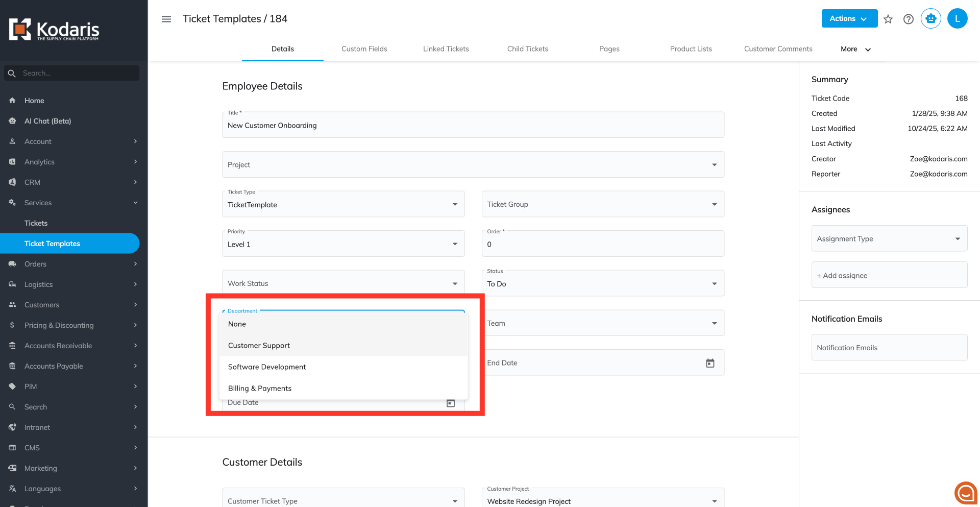The width and height of the screenshot is (980, 507).
Task: Switch to the Child Tickets tab
Action: coord(528,49)
